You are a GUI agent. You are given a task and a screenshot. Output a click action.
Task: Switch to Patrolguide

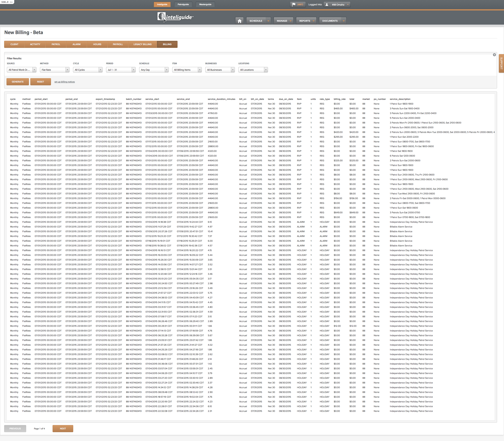pyautogui.click(x=183, y=4)
